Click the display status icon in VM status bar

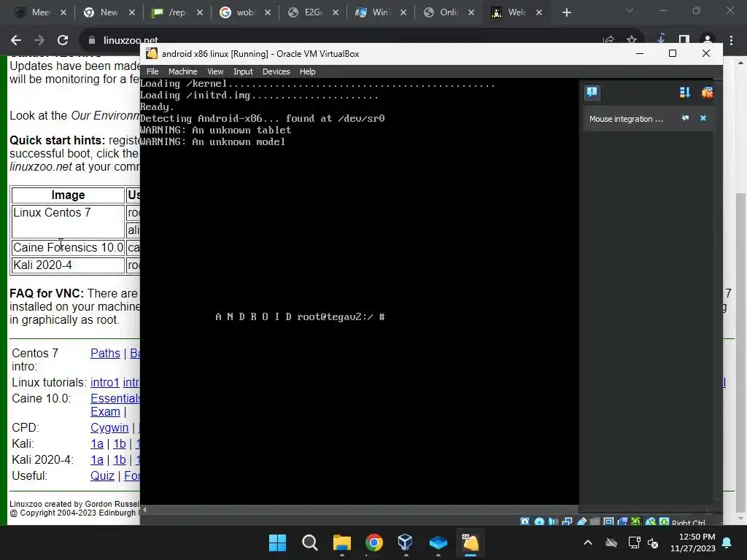[x=609, y=522]
